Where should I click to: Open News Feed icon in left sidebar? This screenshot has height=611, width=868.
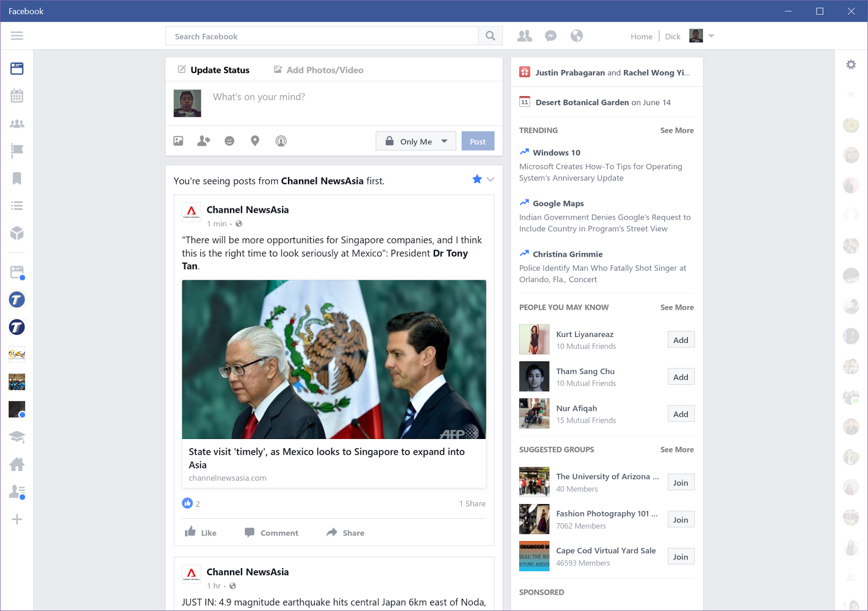(17, 68)
